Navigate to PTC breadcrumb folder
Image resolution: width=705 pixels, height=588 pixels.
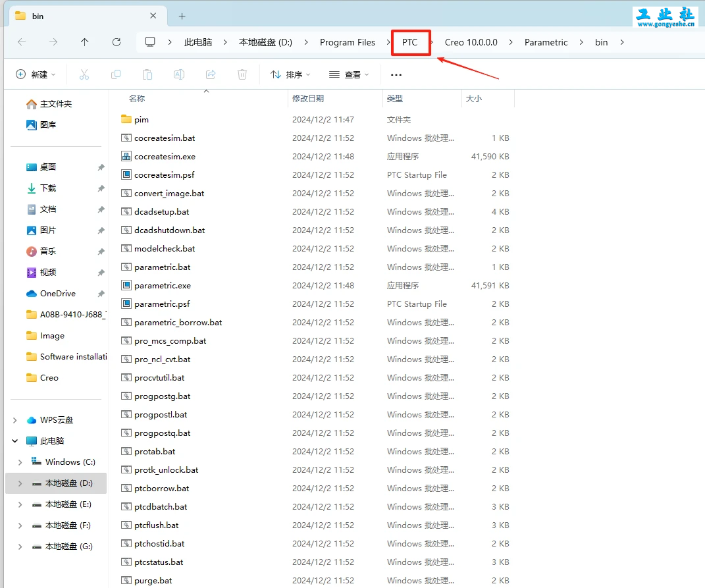(409, 42)
